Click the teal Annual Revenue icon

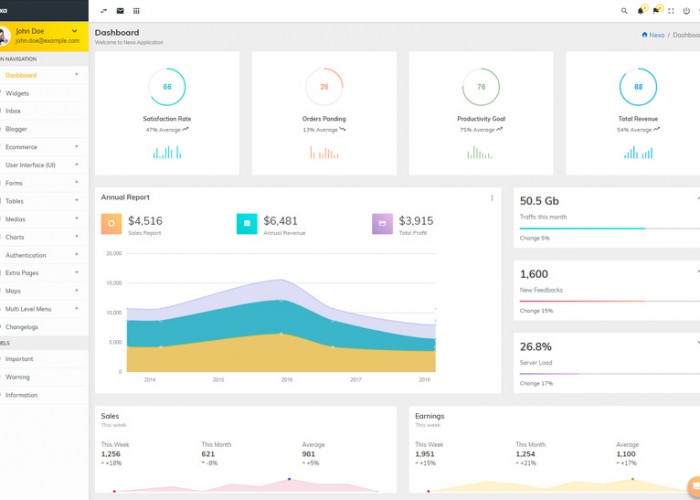pyautogui.click(x=247, y=224)
